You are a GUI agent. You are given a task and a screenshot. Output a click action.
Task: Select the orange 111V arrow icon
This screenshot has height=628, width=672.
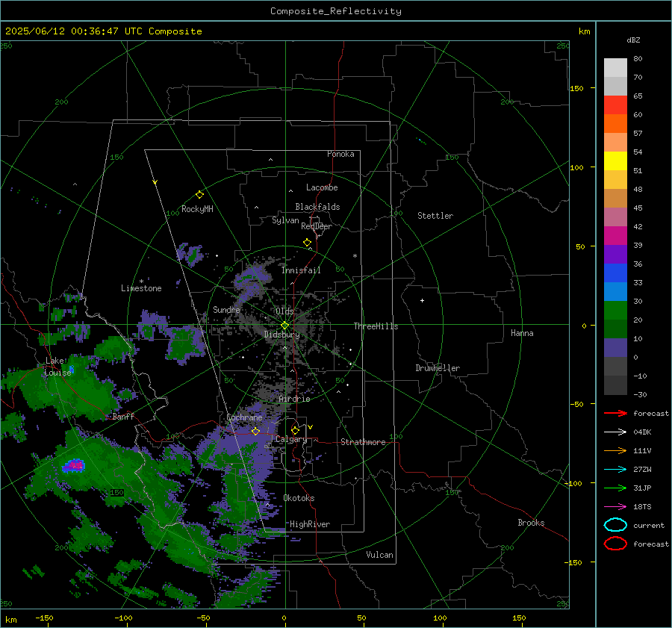coord(615,450)
